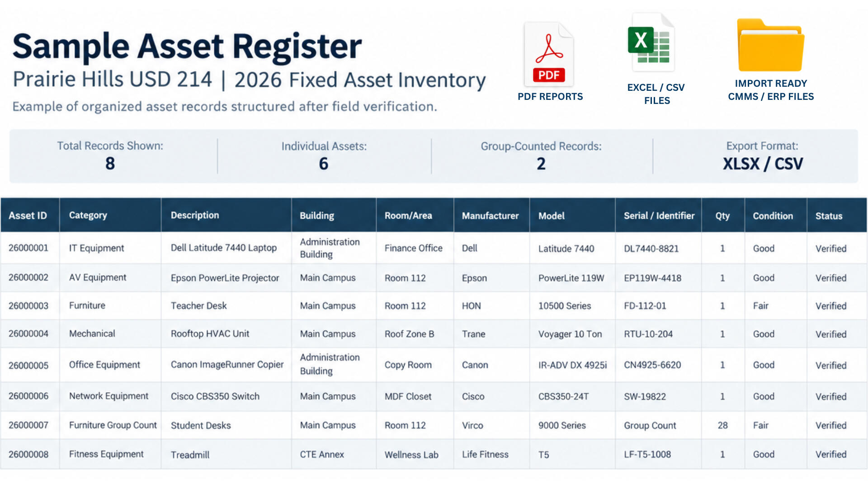The image size is (868, 488).
Task: Click the Student Desks description
Action: tap(201, 426)
